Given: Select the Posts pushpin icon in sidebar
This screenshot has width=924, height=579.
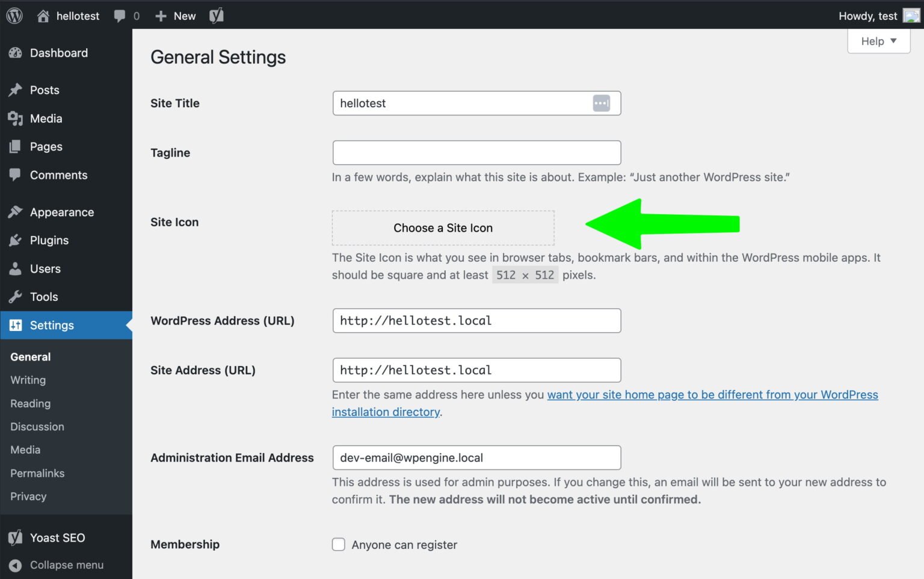Looking at the screenshot, I should (16, 90).
